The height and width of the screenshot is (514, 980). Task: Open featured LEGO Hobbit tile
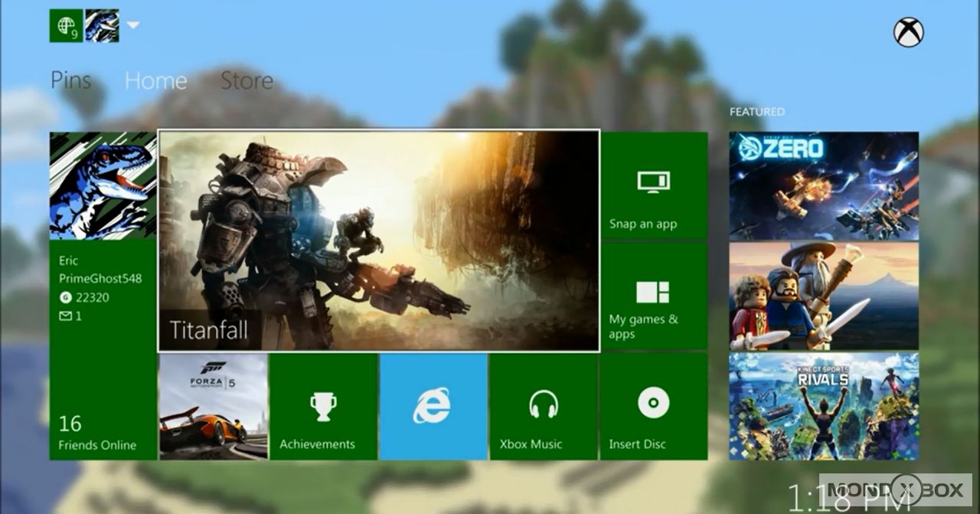823,296
